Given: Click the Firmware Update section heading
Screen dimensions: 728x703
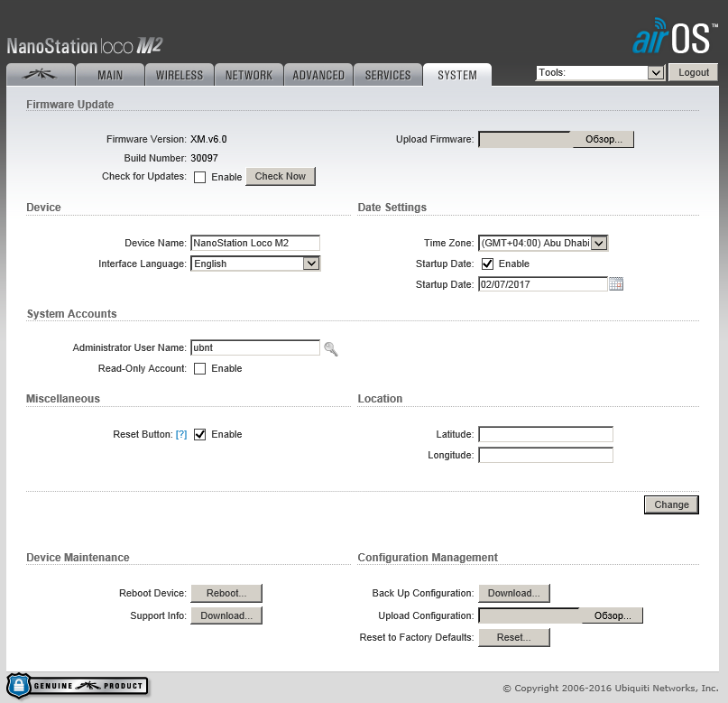Looking at the screenshot, I should click(70, 105).
